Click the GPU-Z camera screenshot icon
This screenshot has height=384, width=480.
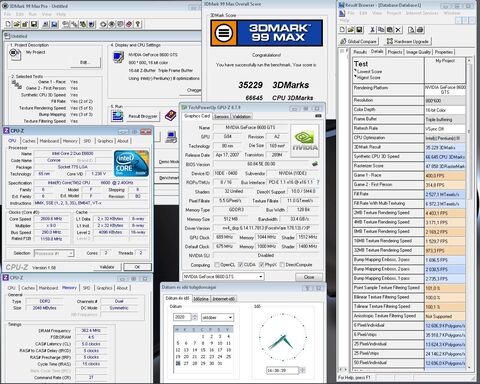(x=318, y=116)
